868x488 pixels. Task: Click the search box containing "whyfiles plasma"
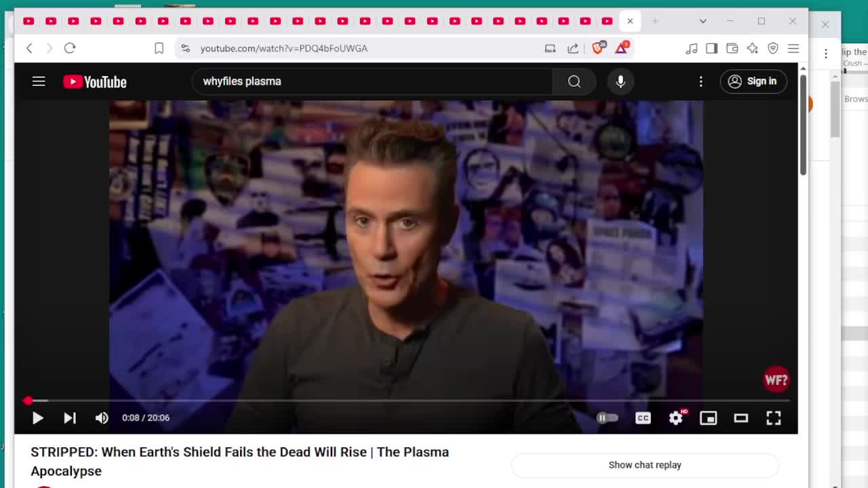pyautogui.click(x=373, y=81)
